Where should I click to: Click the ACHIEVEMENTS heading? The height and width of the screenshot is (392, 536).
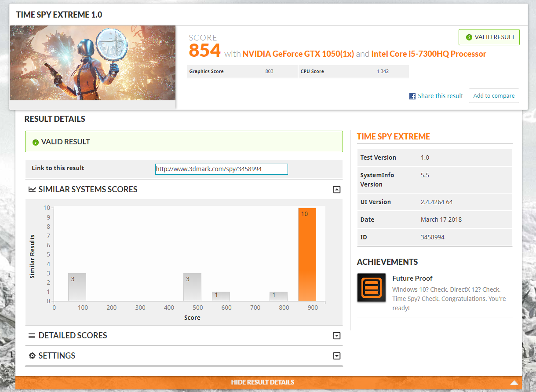point(387,262)
